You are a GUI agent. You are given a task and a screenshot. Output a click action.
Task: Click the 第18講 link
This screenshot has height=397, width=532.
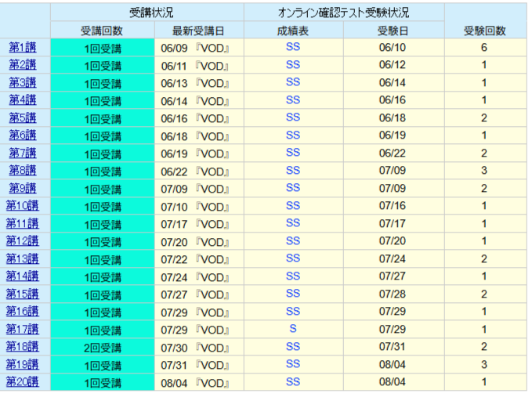[x=23, y=346]
